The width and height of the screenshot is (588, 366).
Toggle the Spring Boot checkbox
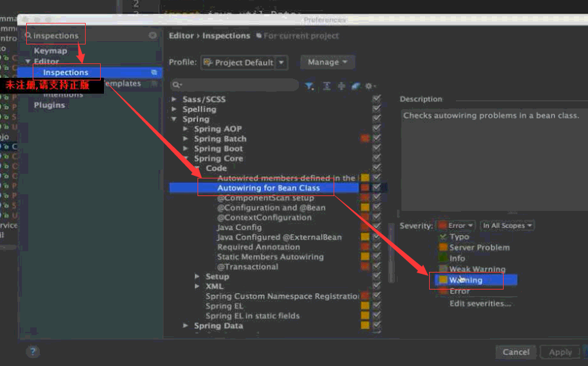pos(377,148)
